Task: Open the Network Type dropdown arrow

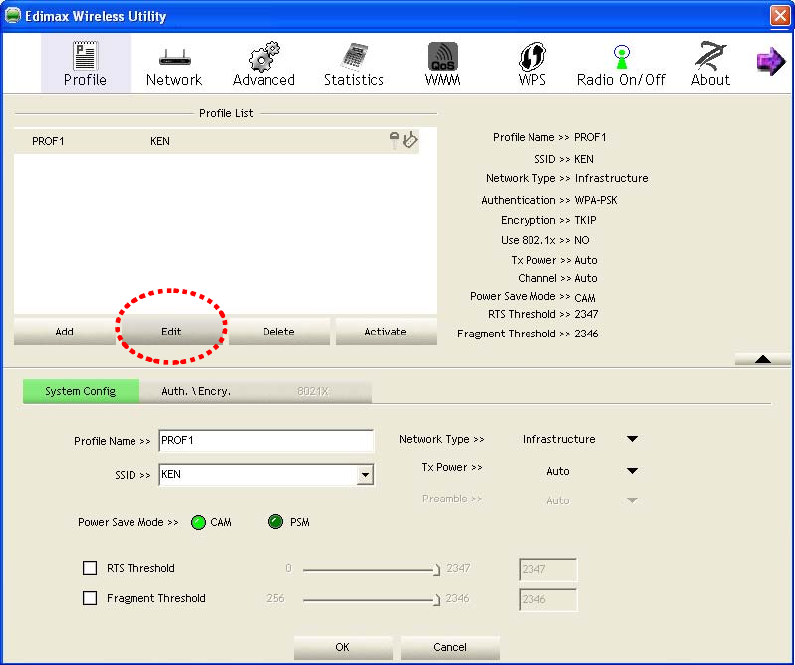Action: 632,439
